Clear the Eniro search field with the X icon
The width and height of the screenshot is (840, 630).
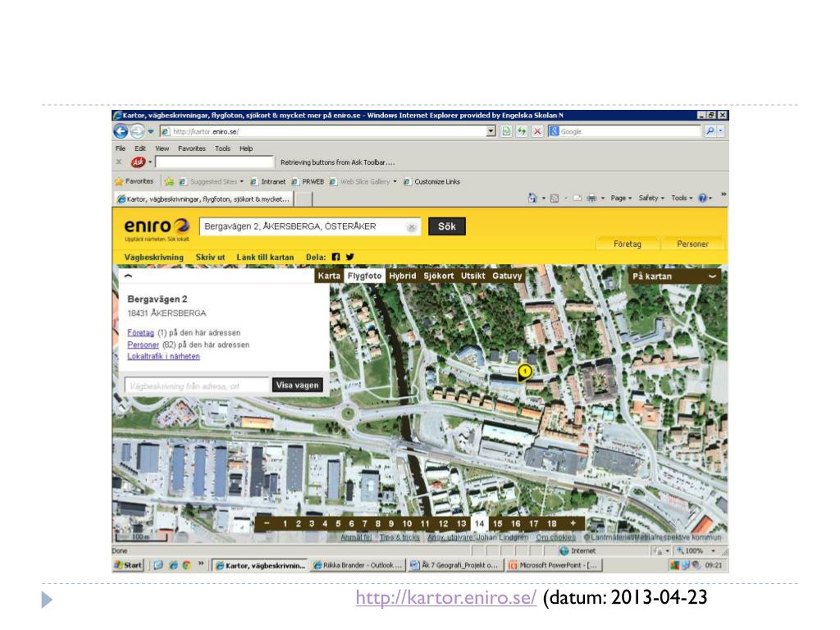tap(412, 227)
